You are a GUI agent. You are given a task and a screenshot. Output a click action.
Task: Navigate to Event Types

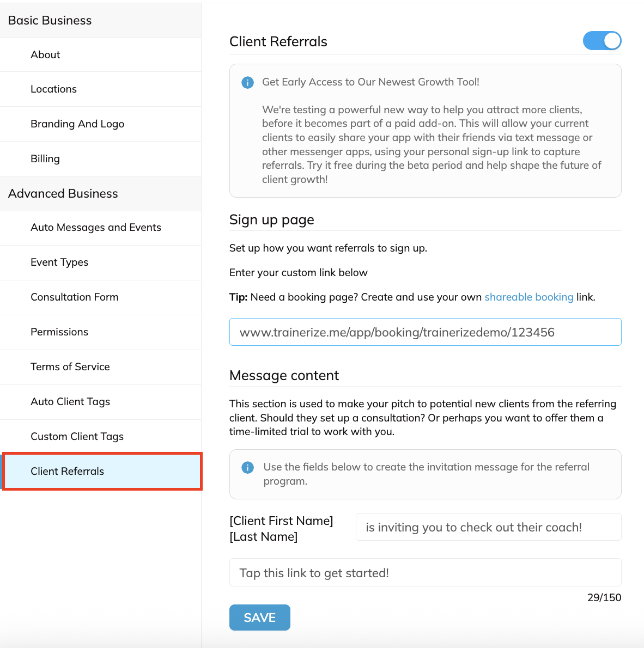point(59,262)
